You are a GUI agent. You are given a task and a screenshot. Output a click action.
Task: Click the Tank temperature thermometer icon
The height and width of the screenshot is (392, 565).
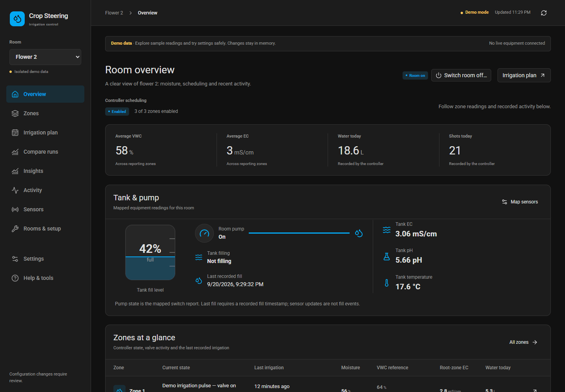click(386, 283)
